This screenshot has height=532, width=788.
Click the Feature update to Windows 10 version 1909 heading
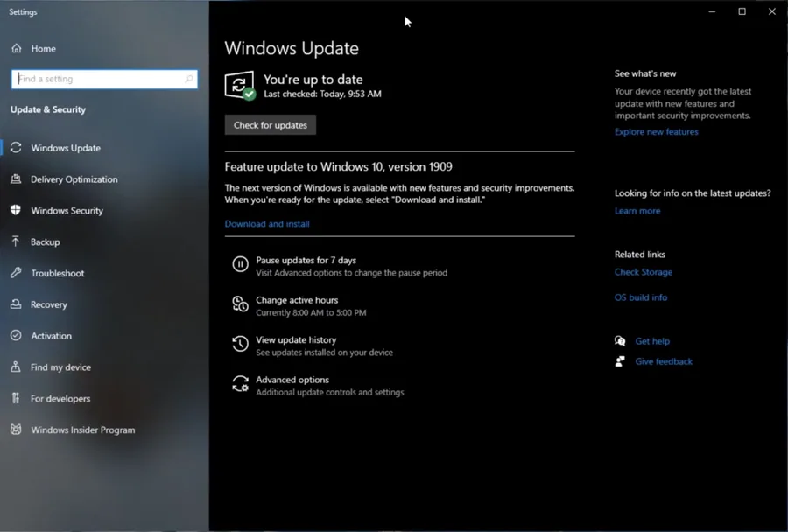(338, 167)
